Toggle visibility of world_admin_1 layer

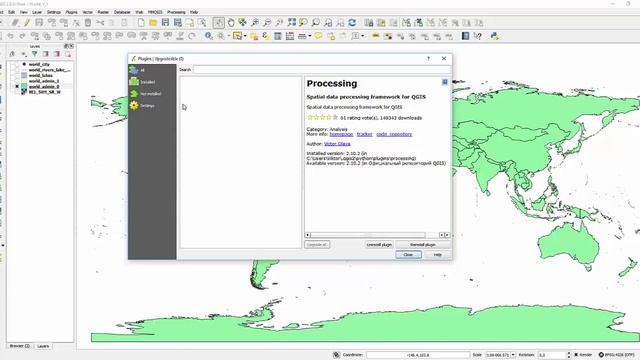click(x=17, y=81)
